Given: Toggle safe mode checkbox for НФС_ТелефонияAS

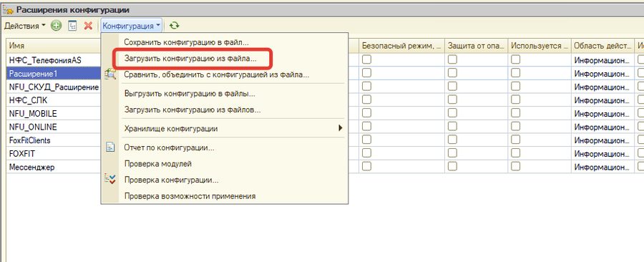Looking at the screenshot, I should click(366, 59).
